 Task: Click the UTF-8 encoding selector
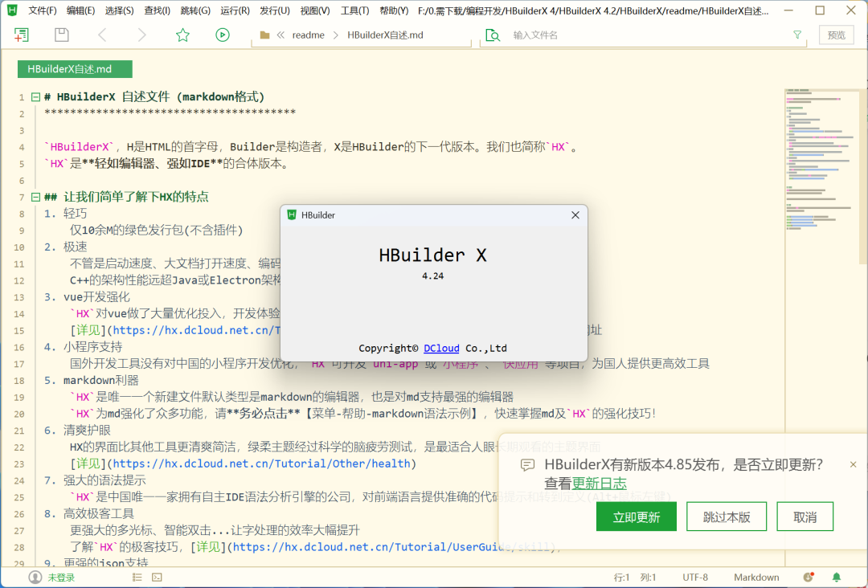pos(695,578)
